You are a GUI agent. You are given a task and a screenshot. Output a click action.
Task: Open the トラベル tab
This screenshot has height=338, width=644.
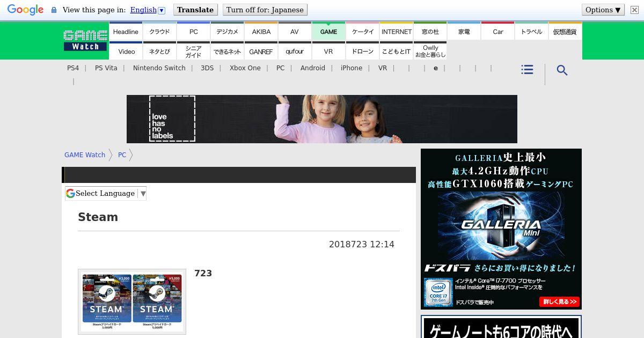coord(532,32)
